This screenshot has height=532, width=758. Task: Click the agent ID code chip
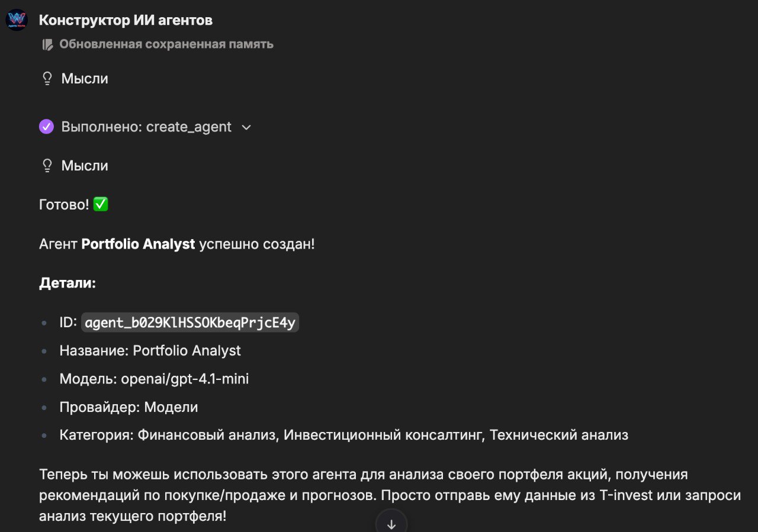[x=189, y=323]
